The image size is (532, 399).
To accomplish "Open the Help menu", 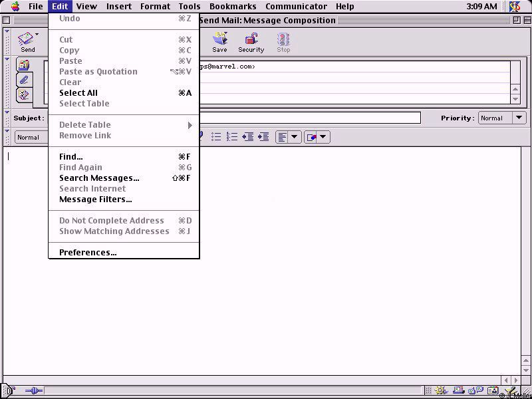I will pyautogui.click(x=344, y=6).
